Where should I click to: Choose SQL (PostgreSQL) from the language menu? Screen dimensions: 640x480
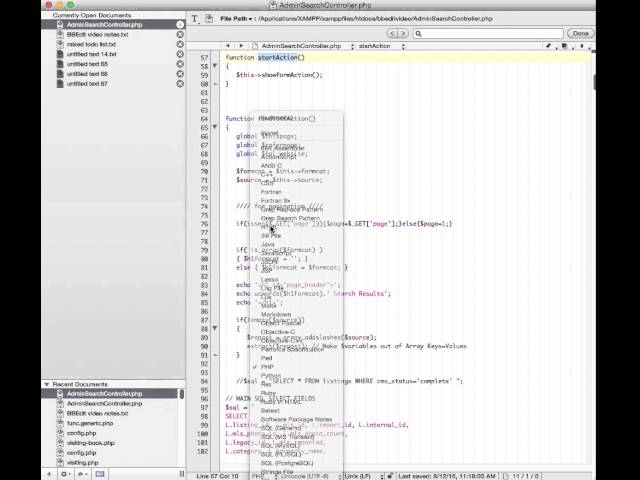point(287,463)
